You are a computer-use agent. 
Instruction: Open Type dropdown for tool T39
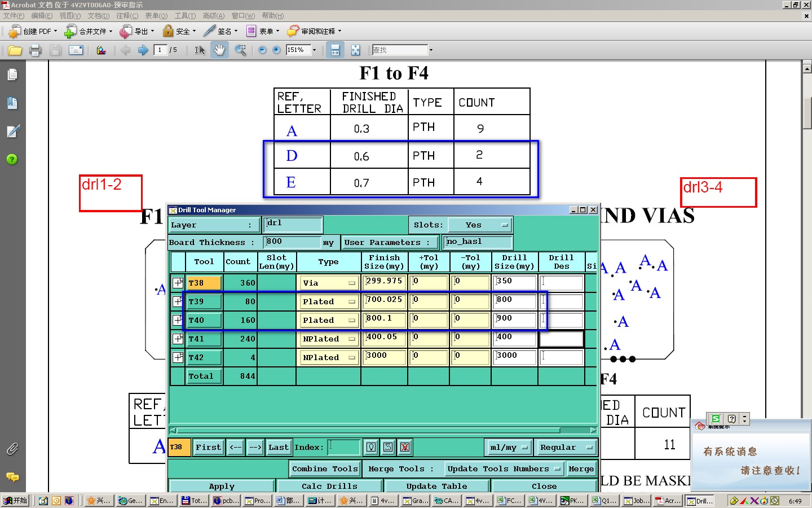[328, 301]
